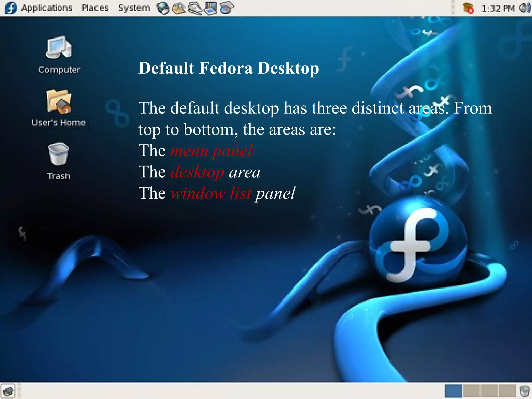Click the red 'menu panel' text

(x=211, y=151)
